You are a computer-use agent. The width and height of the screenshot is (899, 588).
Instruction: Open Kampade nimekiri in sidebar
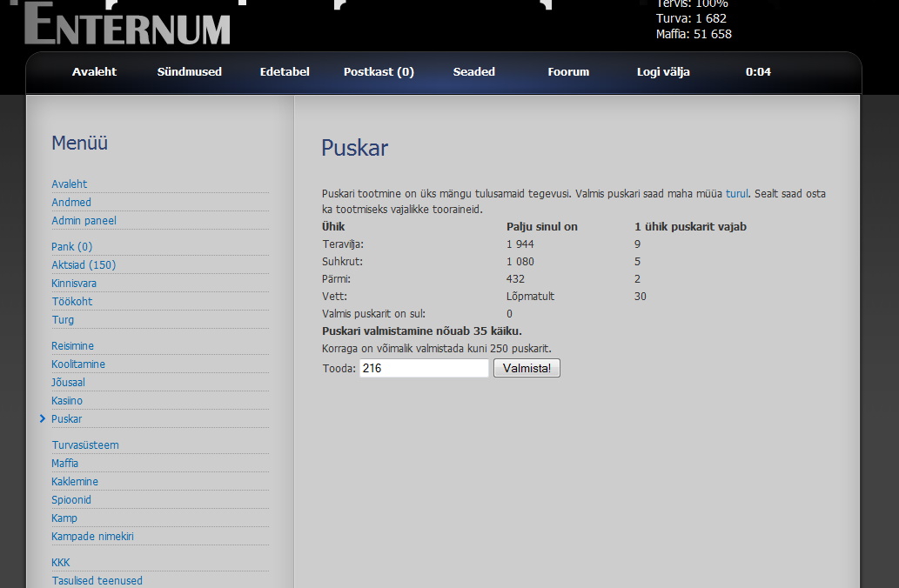tap(92, 537)
